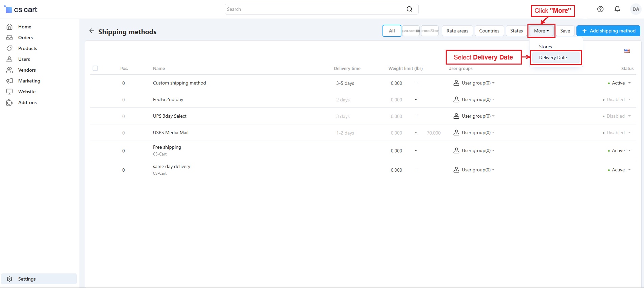Click user icon in USPS Media Mail row
644x288 pixels.
[x=456, y=133]
